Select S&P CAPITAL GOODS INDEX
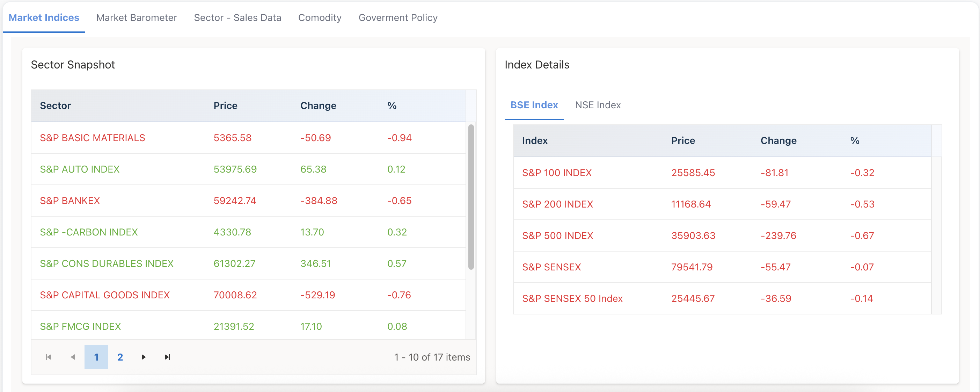Image resolution: width=980 pixels, height=392 pixels. tap(105, 295)
